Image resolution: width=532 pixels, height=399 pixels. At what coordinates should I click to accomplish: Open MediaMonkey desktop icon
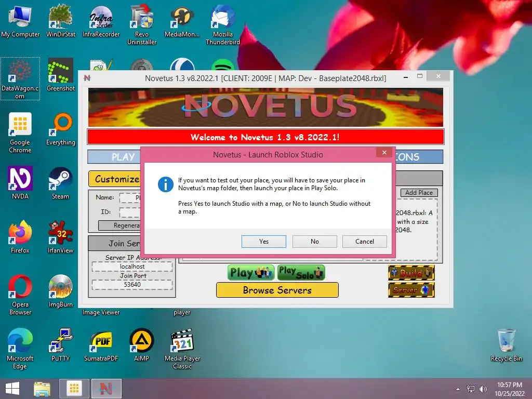pos(182,21)
